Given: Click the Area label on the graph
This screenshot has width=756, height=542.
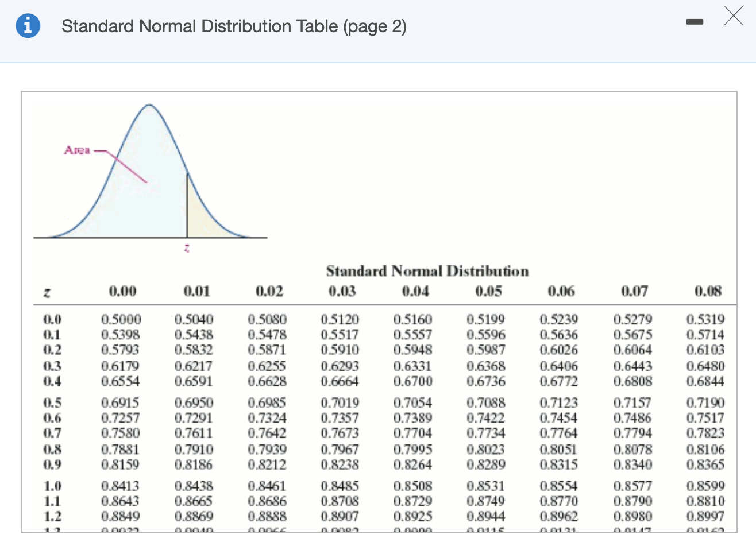Looking at the screenshot, I should (78, 150).
